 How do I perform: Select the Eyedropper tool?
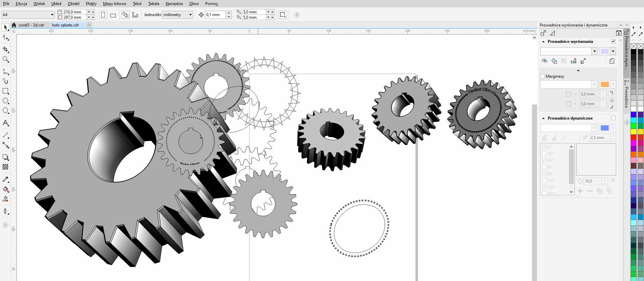5,180
